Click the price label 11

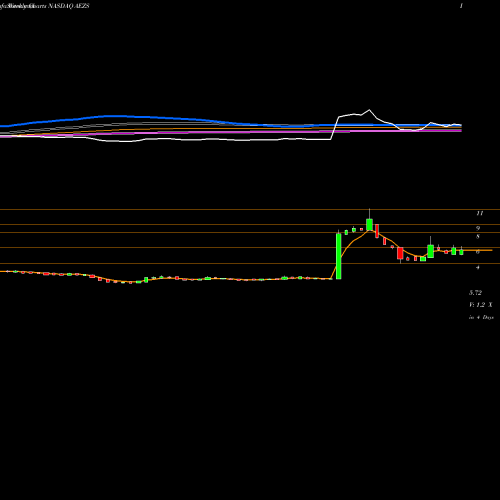[x=480, y=213]
